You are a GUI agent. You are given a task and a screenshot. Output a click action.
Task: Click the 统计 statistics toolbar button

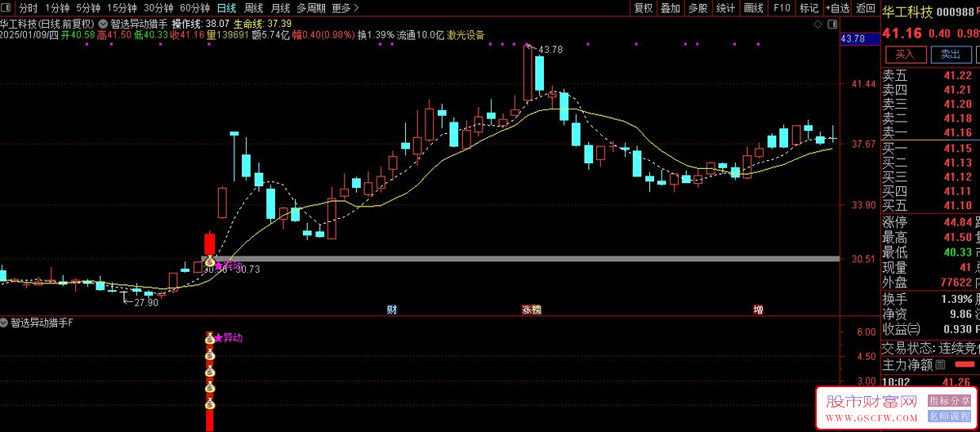pos(725,8)
